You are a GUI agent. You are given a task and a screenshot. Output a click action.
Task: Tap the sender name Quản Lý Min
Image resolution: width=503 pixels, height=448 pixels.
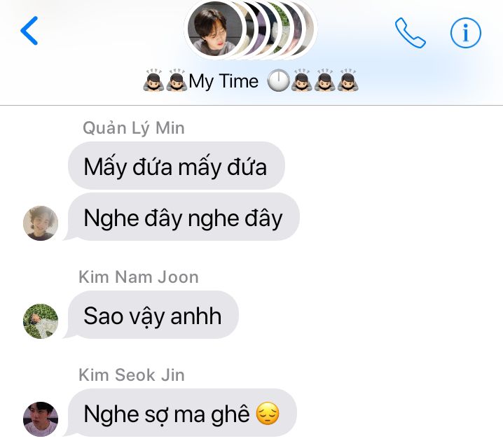pos(133,128)
